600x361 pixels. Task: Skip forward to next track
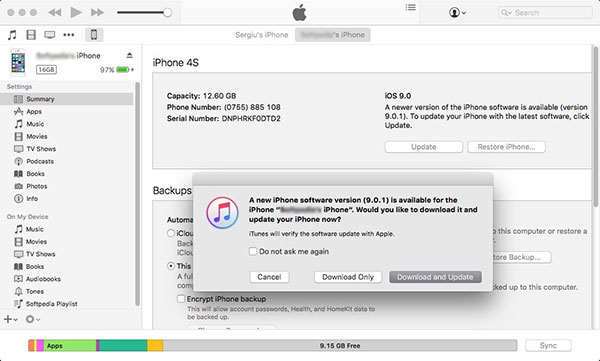coord(97,13)
